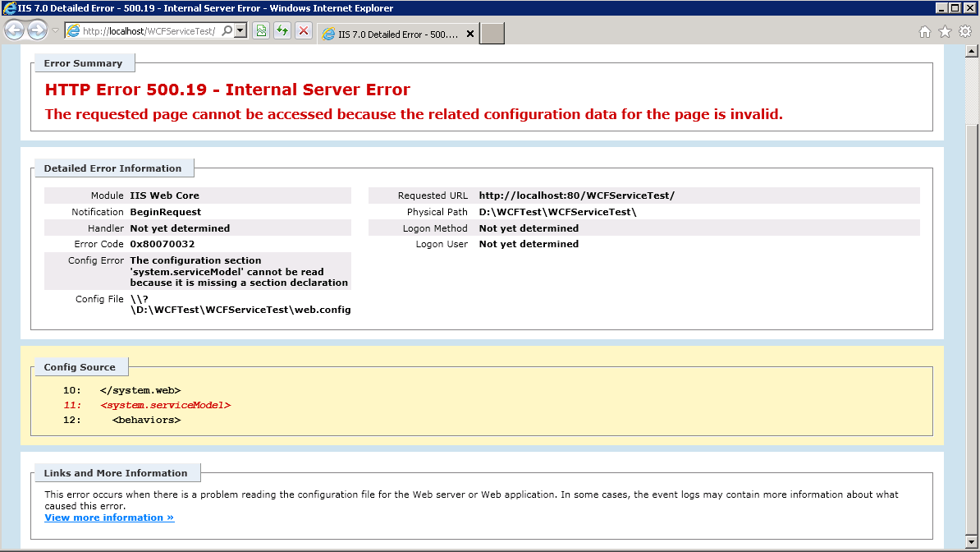Image resolution: width=980 pixels, height=552 pixels.
Task: Click the View more information link
Action: tap(109, 517)
